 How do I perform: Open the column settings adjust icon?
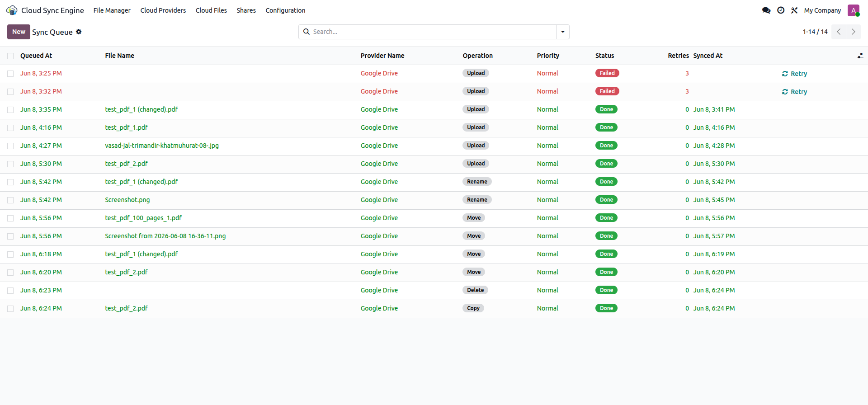[x=860, y=56]
